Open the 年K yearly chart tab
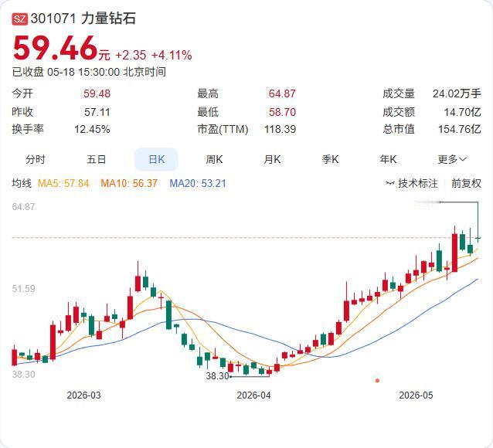 click(x=388, y=159)
